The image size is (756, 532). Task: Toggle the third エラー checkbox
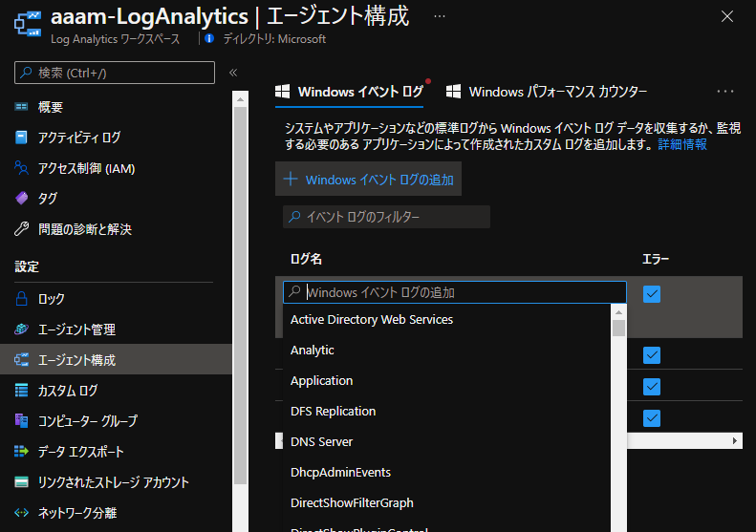pyautogui.click(x=652, y=387)
